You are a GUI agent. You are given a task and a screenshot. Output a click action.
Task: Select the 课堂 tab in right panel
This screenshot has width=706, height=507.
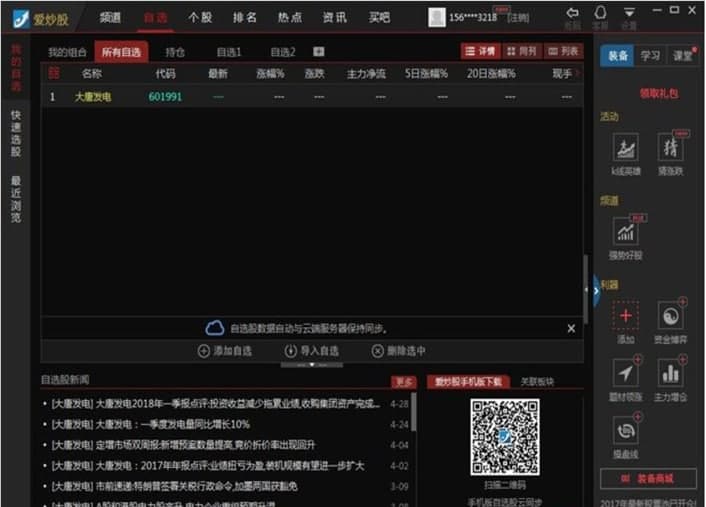[682, 56]
